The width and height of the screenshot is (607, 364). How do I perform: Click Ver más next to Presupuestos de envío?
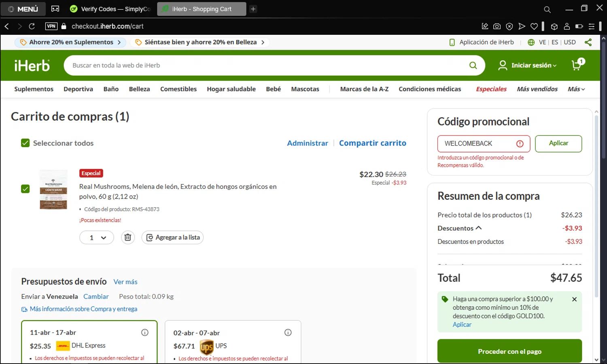(x=125, y=282)
